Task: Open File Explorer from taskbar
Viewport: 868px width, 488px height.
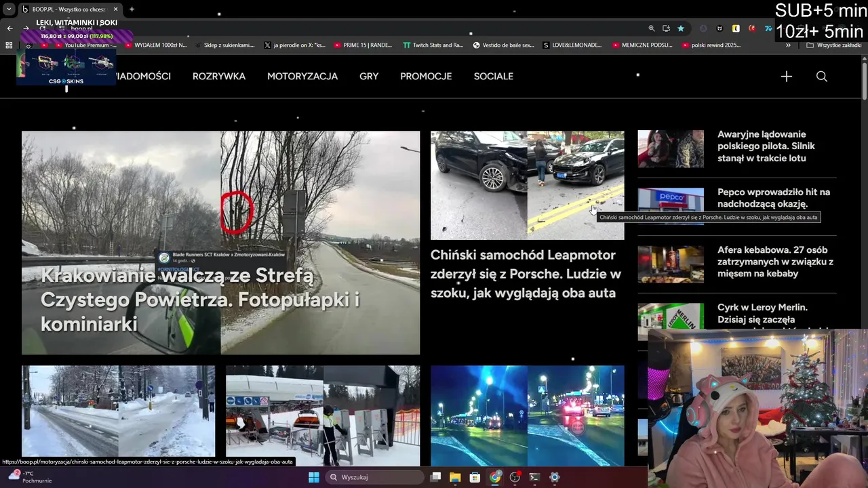Action: [455, 477]
